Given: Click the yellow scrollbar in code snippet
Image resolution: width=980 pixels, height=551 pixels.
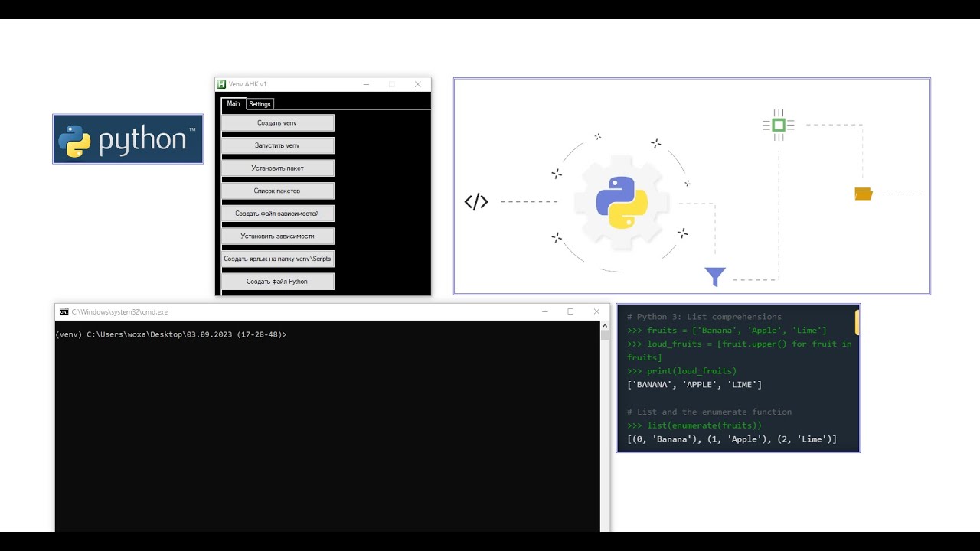Looking at the screenshot, I should coord(857,322).
